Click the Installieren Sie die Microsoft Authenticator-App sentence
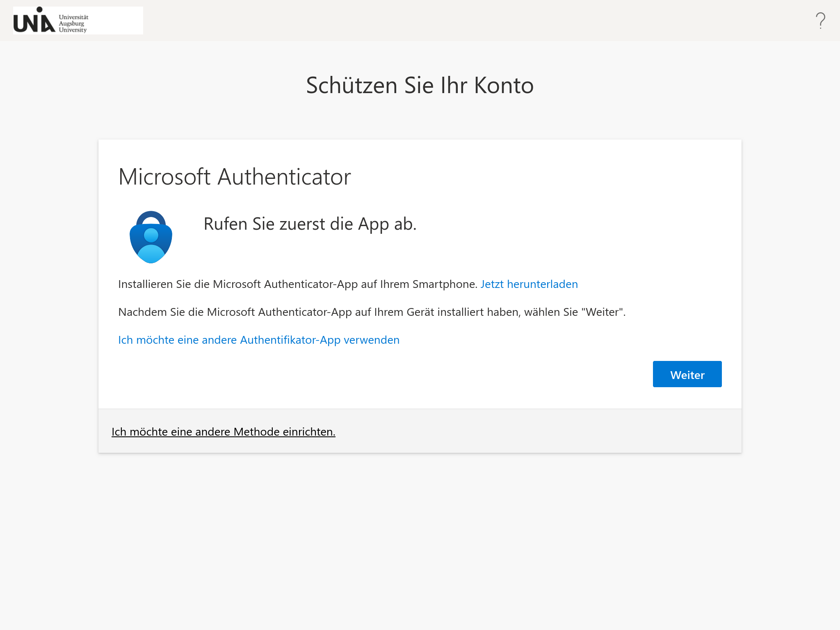Screen dimensions: 840x630 pyautogui.click(x=297, y=284)
